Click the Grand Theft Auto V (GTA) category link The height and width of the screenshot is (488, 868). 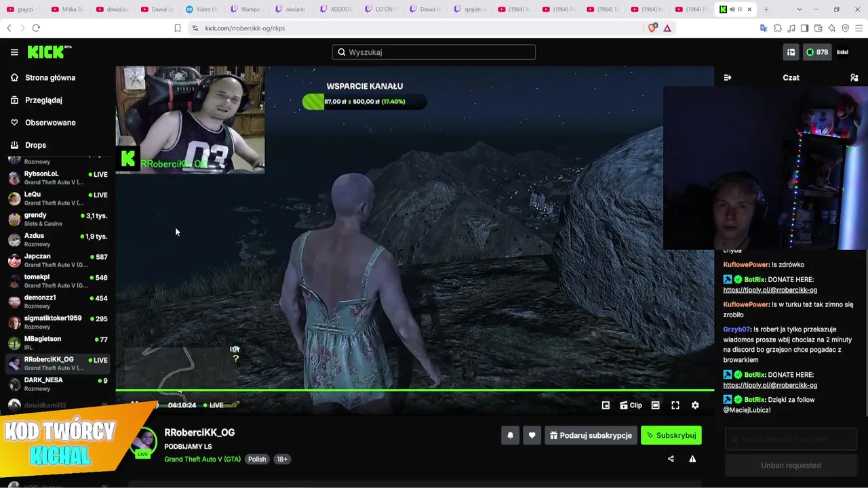coord(202,459)
